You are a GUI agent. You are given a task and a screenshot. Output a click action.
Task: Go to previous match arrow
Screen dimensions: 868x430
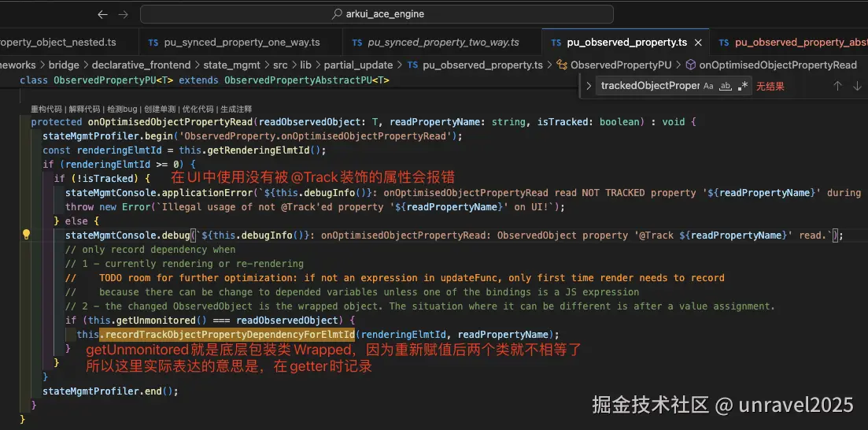coord(837,86)
